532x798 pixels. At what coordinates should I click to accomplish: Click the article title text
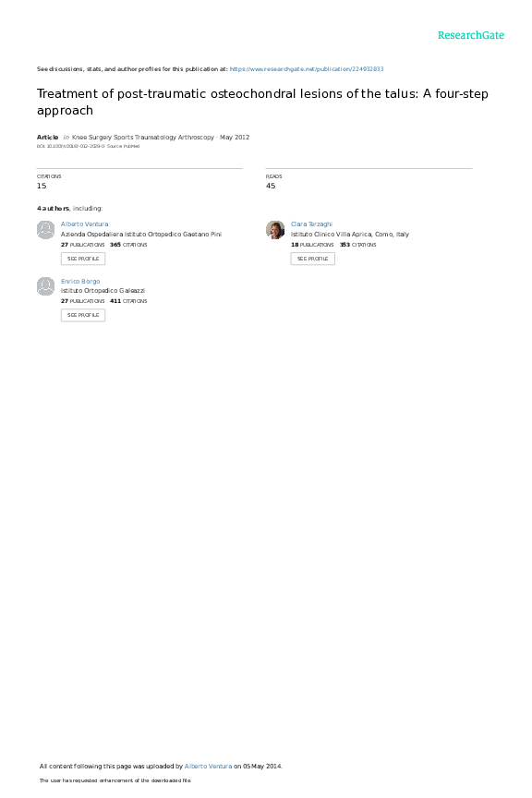(x=262, y=102)
